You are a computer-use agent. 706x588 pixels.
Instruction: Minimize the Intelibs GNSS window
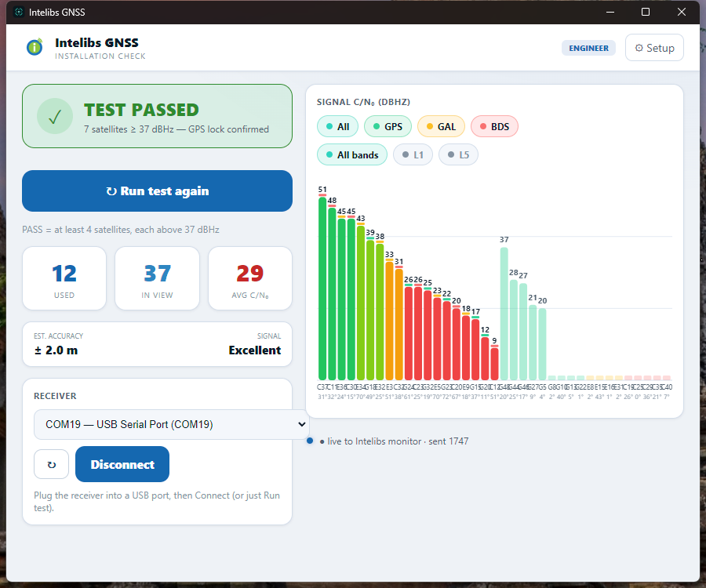610,12
